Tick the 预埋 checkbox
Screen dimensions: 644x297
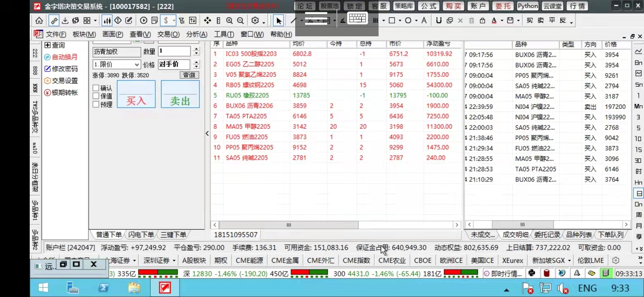tap(96, 104)
